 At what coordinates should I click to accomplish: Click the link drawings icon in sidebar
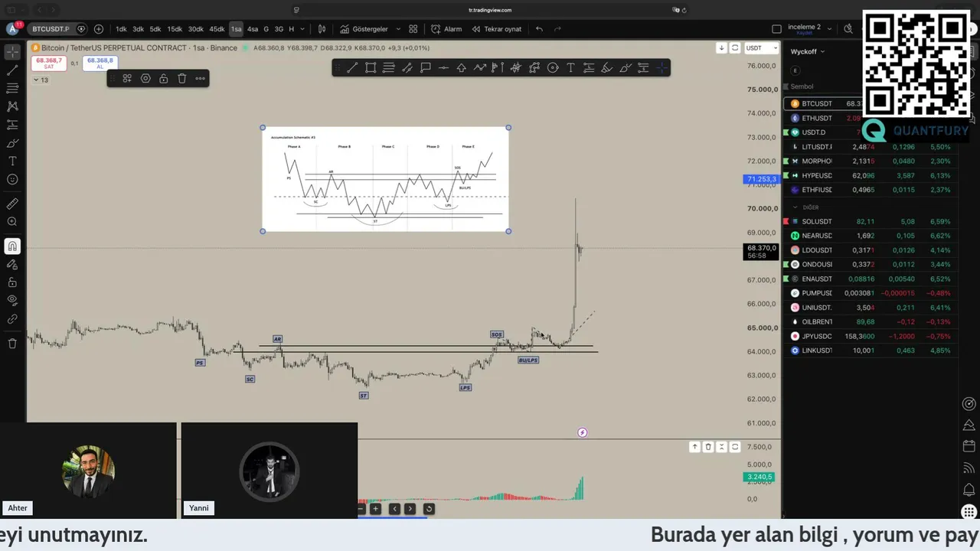click(12, 318)
